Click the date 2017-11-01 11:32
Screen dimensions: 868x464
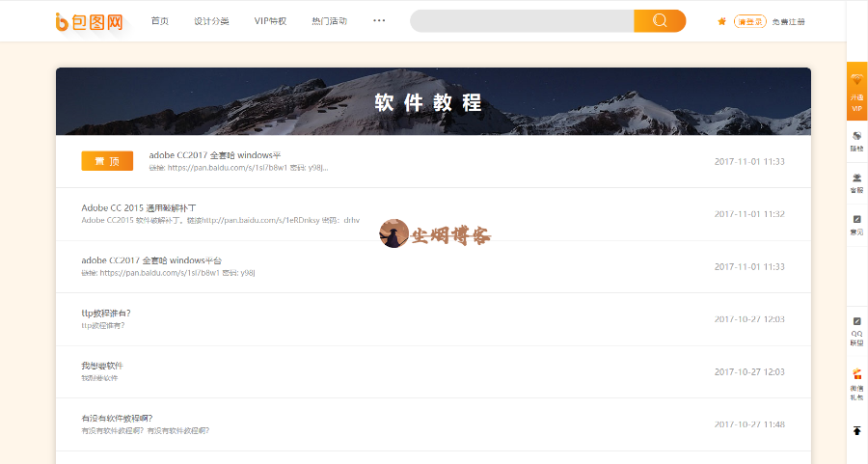pyautogui.click(x=749, y=214)
